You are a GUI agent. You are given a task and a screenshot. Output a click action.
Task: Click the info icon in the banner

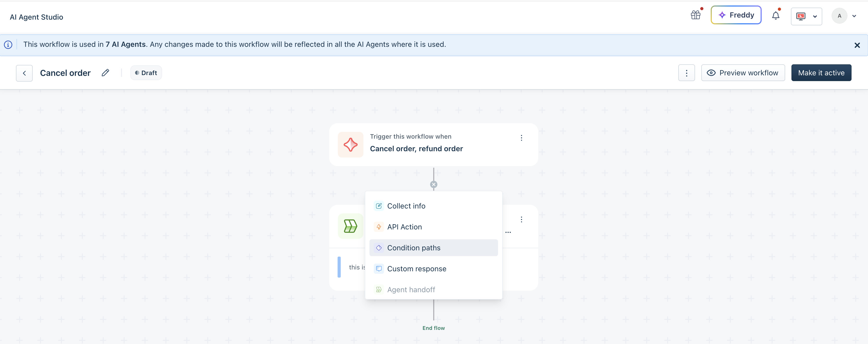pos(8,44)
